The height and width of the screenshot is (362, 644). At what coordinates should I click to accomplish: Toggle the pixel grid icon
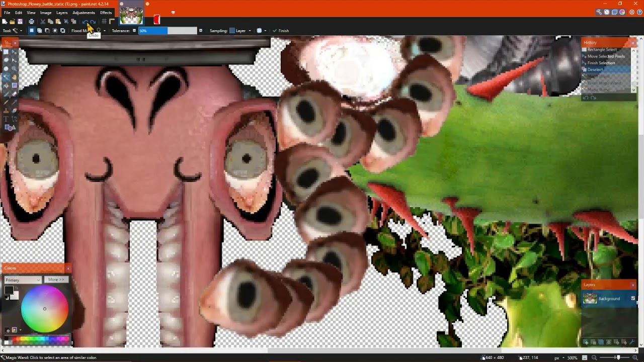pos(104,22)
